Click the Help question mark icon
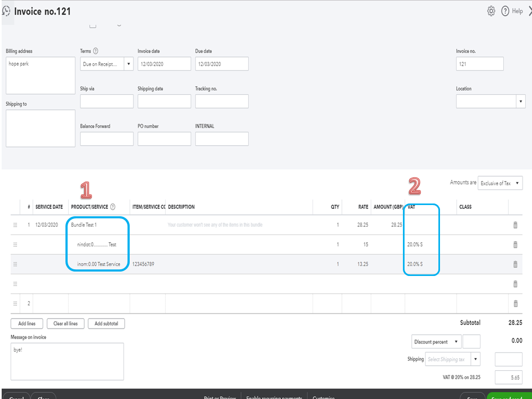532x399 pixels. 505,11
